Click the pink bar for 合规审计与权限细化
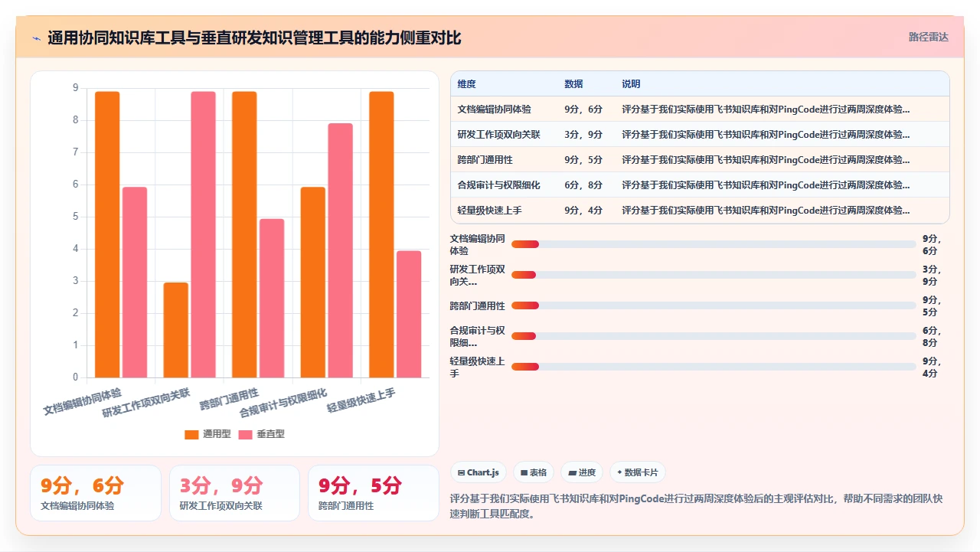 tap(340, 250)
